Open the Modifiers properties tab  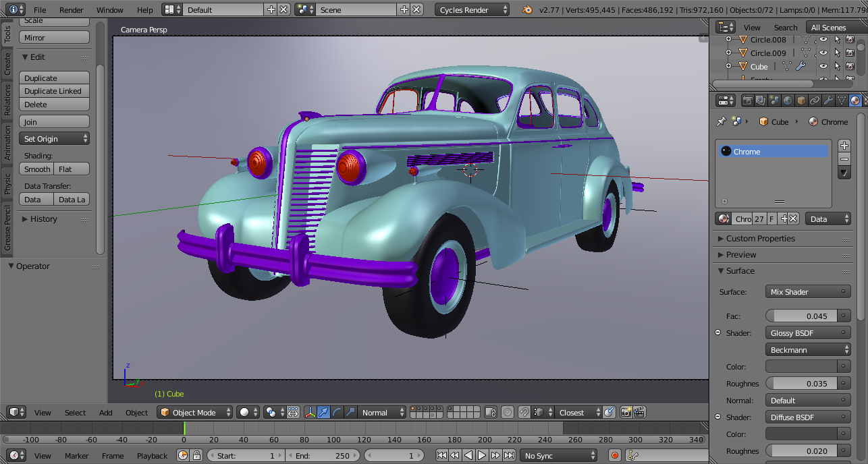click(828, 100)
